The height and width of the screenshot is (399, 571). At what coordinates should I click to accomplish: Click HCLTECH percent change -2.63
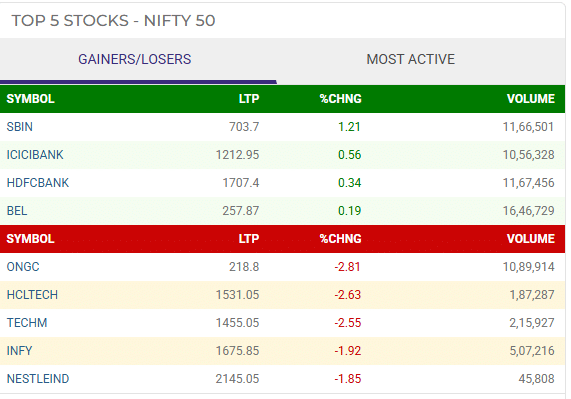click(x=348, y=295)
